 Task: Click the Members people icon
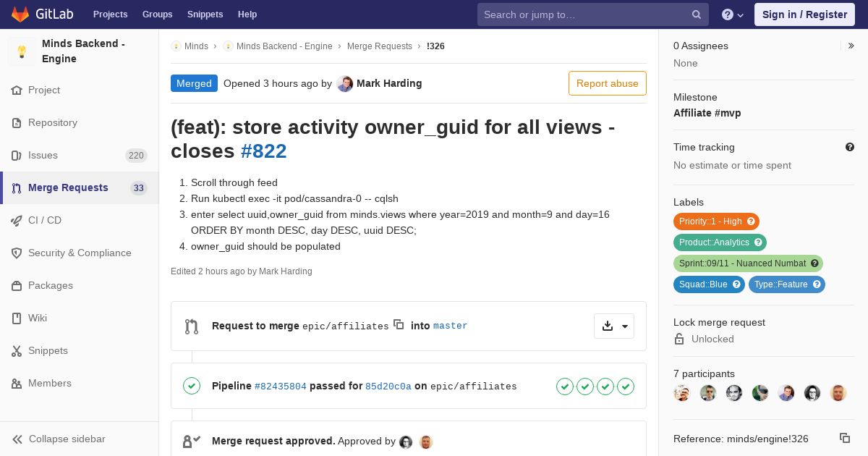(x=17, y=384)
